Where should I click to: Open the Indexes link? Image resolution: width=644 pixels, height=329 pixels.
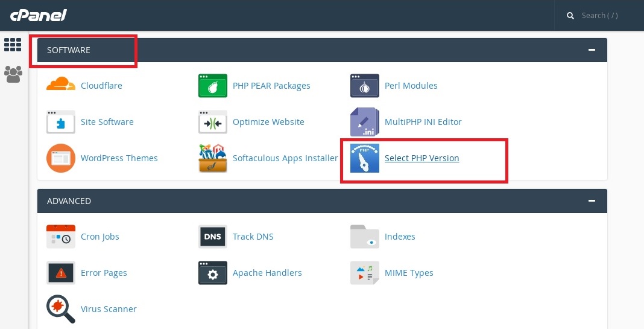click(x=400, y=237)
